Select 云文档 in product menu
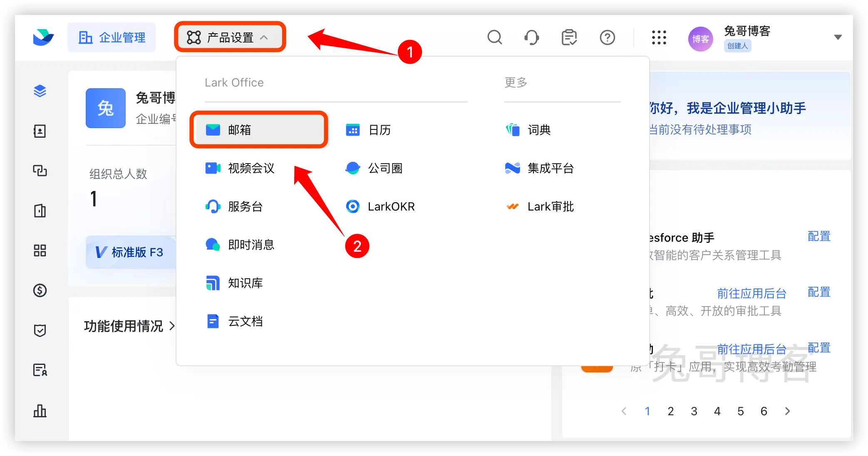The image size is (868, 456). point(234,321)
